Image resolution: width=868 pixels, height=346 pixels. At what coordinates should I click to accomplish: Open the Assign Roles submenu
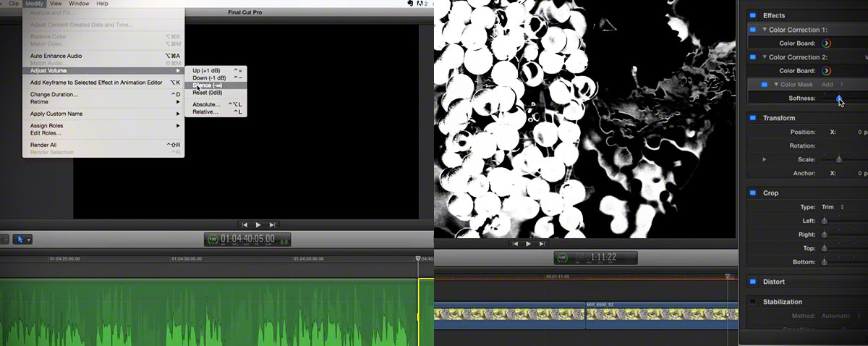(x=103, y=126)
